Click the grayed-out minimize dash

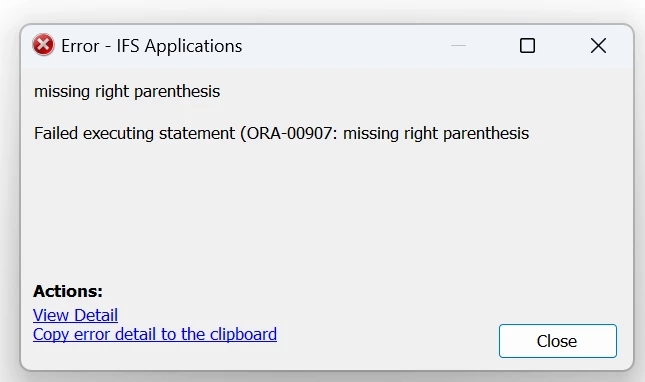click(x=458, y=46)
